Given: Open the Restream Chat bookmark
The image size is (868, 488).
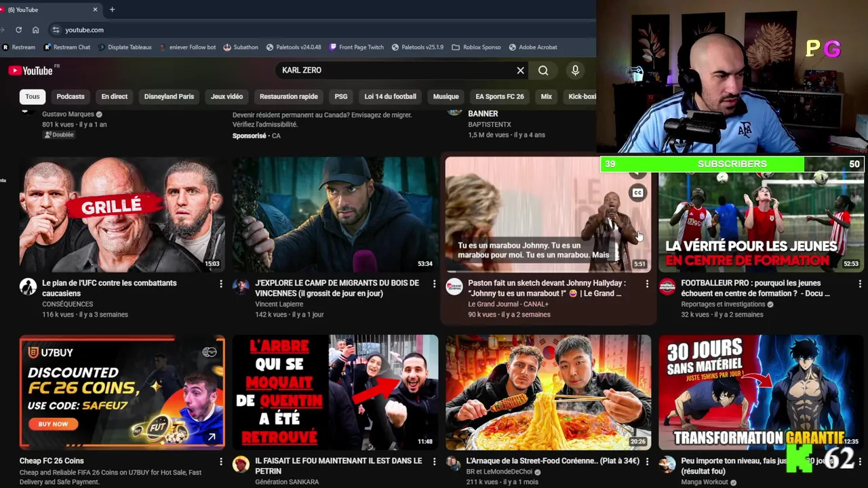Looking at the screenshot, I should coord(67,47).
